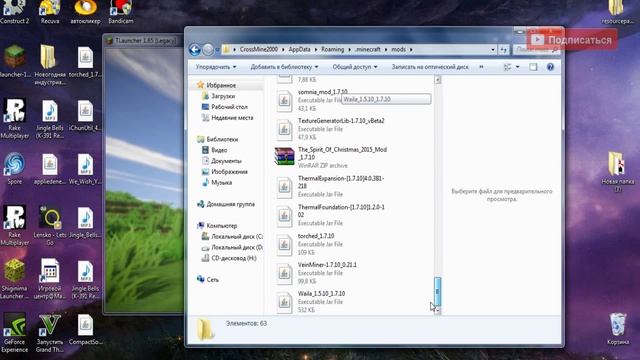Open Локальный диск (D:)
Screen dimensions: 640x360
pyautogui.click(x=237, y=247)
